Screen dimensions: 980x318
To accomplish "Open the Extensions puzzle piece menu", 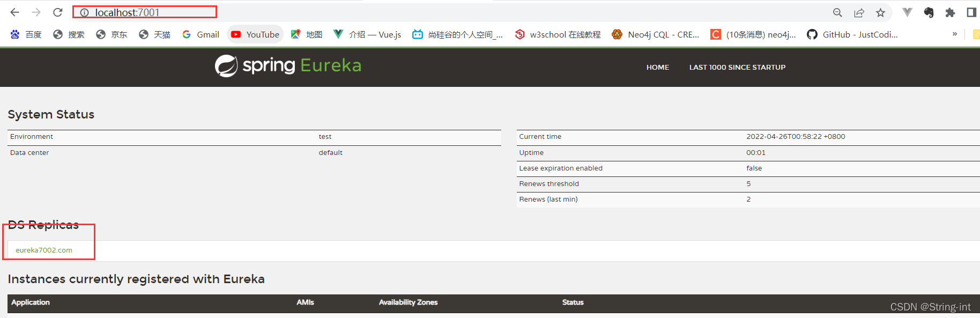I will click(950, 12).
